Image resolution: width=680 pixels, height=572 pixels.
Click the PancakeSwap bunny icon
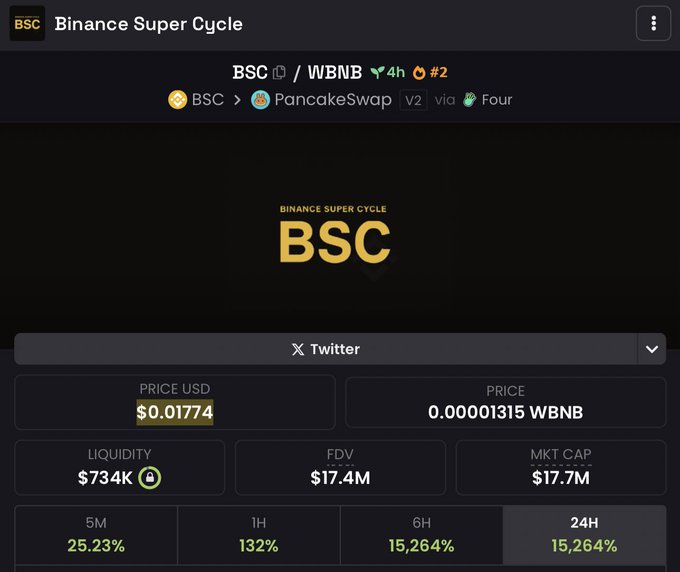(261, 100)
